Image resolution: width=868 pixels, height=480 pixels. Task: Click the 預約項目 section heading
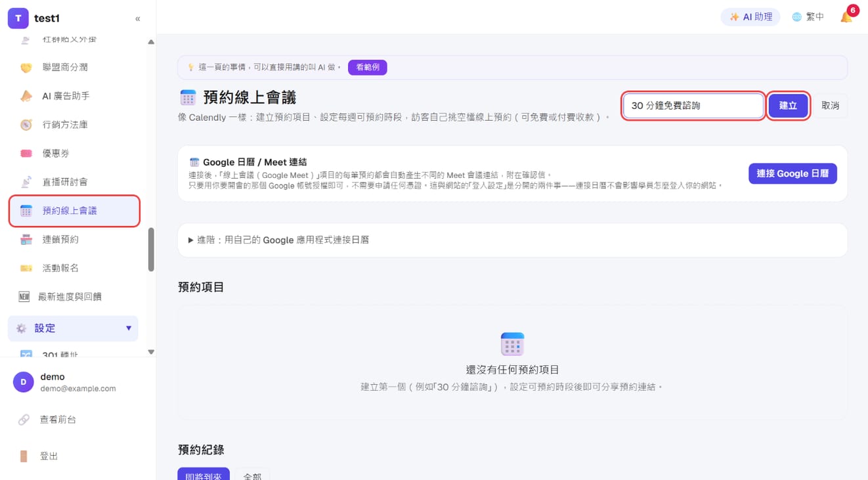[x=201, y=287]
